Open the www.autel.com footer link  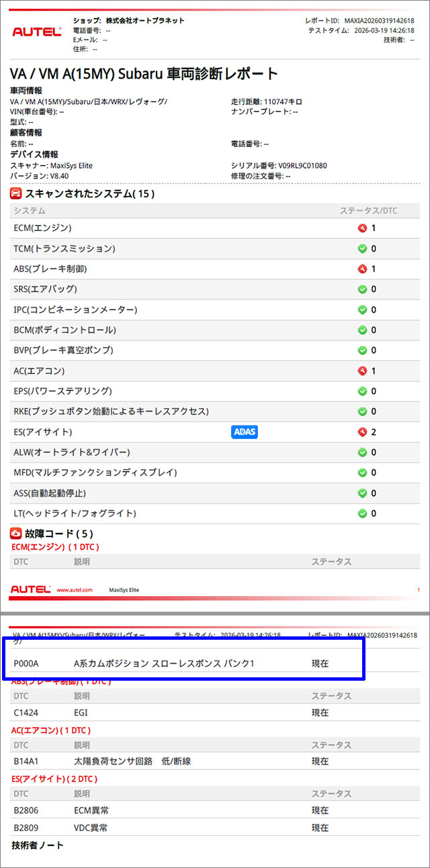coord(75,590)
